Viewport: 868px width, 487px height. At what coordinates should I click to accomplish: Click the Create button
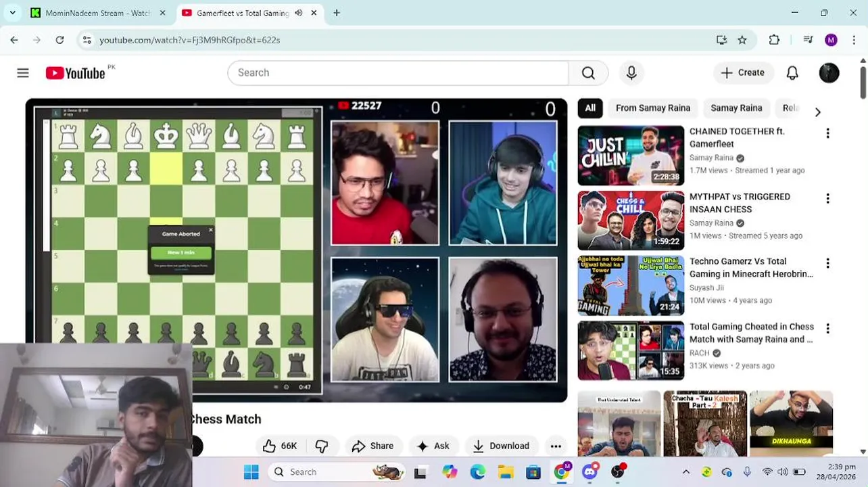click(x=743, y=73)
